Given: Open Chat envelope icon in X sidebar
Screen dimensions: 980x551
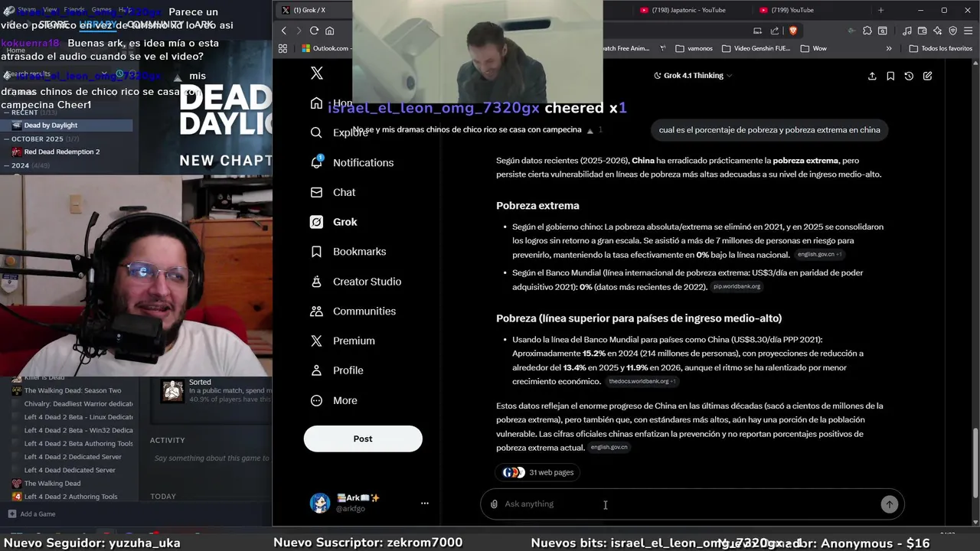Looking at the screenshot, I should 316,192.
